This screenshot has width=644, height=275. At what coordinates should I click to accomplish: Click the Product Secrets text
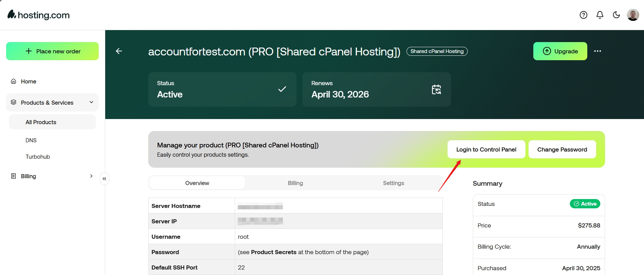coord(274,252)
